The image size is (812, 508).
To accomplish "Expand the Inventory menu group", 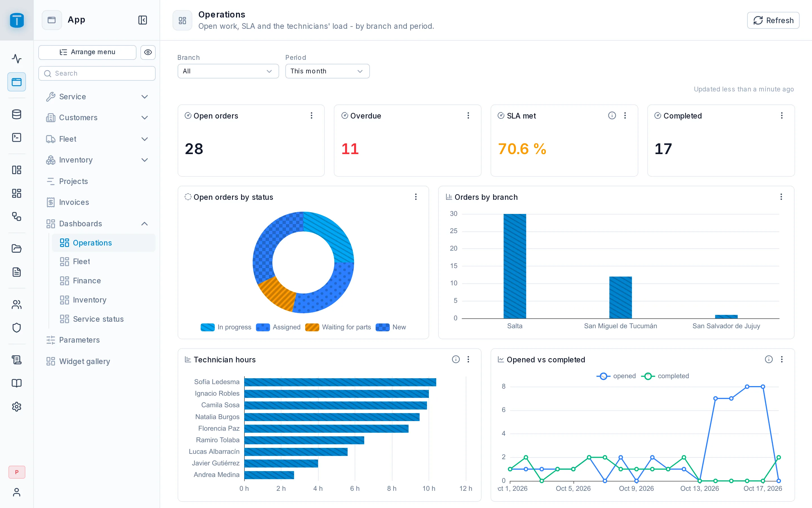I will [97, 160].
